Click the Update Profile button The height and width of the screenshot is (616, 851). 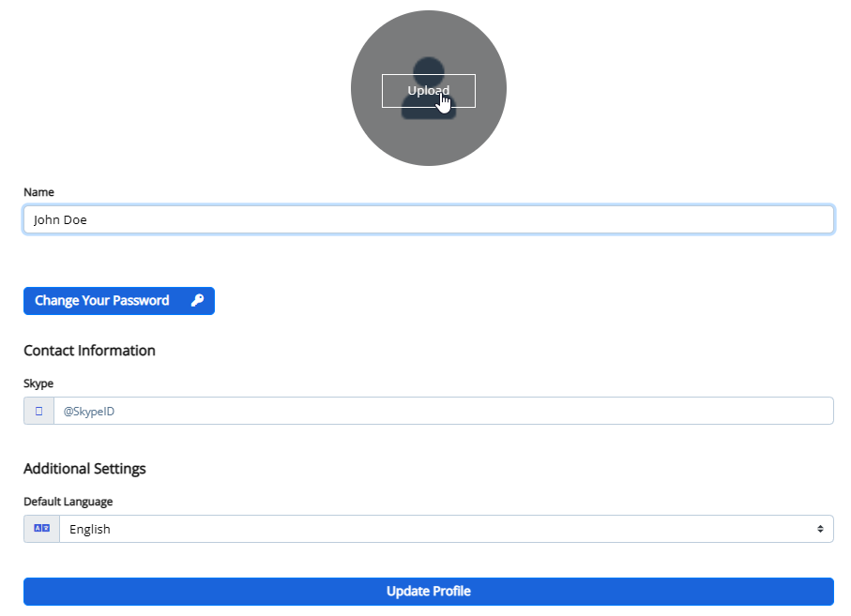tap(428, 591)
